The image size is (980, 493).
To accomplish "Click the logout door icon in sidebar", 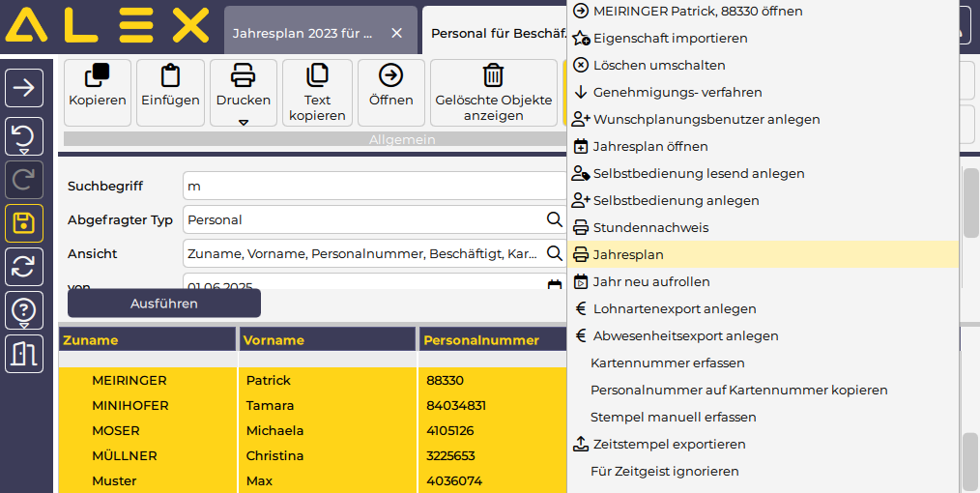I will pyautogui.click(x=24, y=354).
